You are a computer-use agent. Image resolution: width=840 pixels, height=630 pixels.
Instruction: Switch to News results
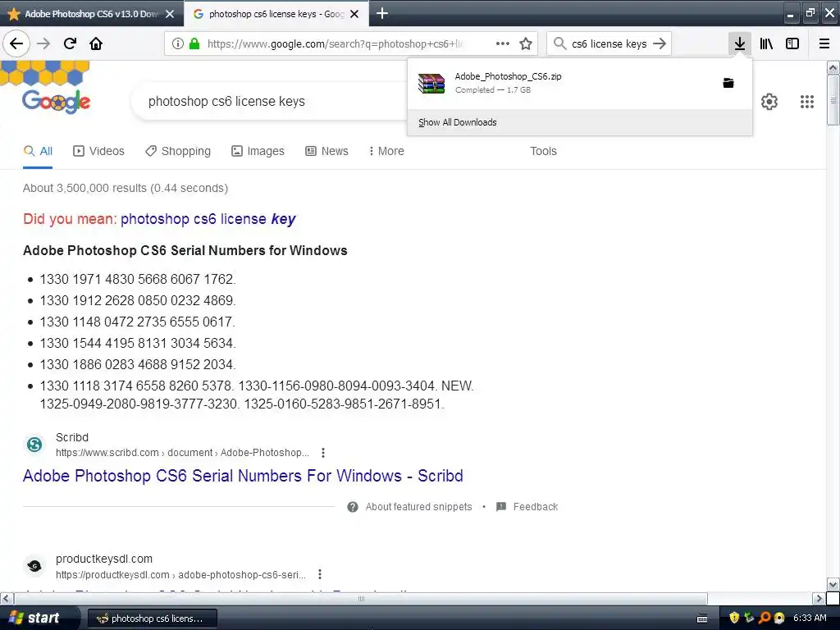coord(326,151)
